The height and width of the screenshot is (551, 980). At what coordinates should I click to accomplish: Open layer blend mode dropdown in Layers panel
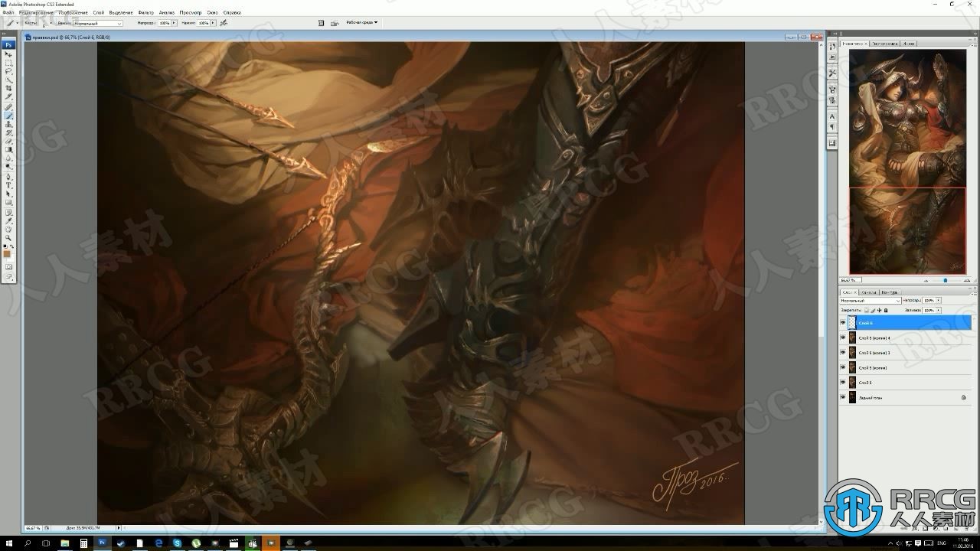pos(871,301)
